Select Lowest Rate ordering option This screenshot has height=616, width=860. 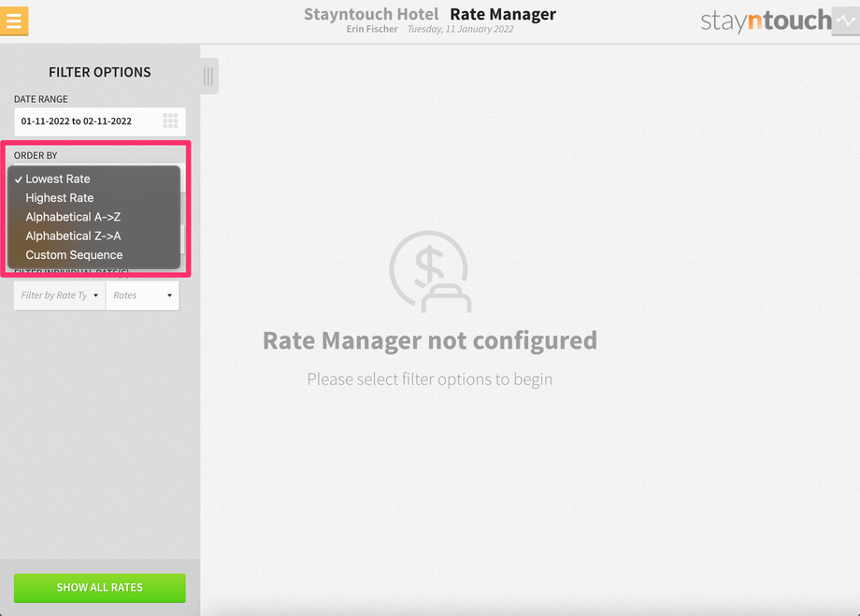pos(93,179)
